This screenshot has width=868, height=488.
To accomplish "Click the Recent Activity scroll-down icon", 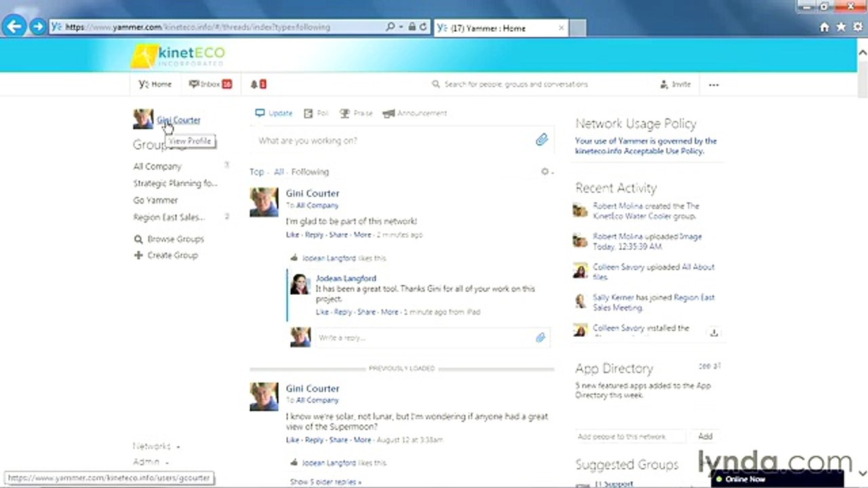I will (713, 332).
